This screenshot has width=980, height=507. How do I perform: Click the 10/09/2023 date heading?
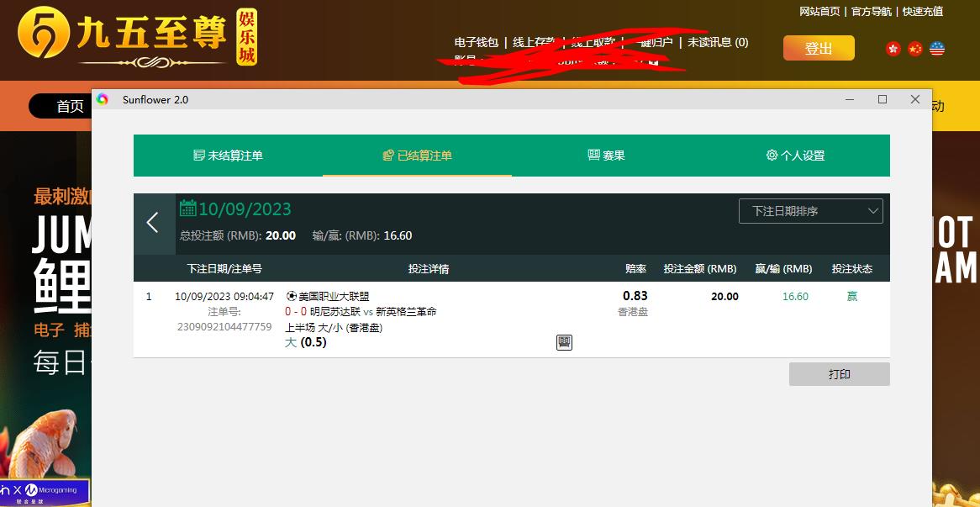coord(245,209)
